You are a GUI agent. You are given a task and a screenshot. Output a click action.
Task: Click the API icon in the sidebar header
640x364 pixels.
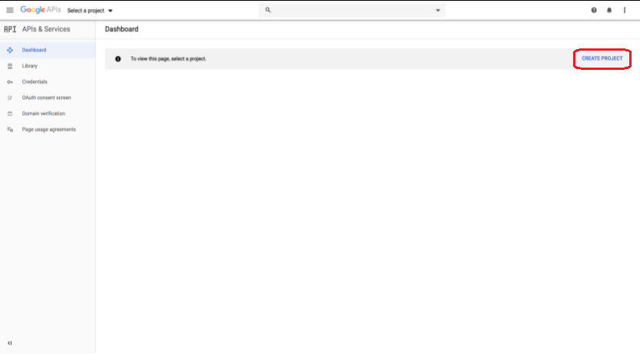(10, 29)
